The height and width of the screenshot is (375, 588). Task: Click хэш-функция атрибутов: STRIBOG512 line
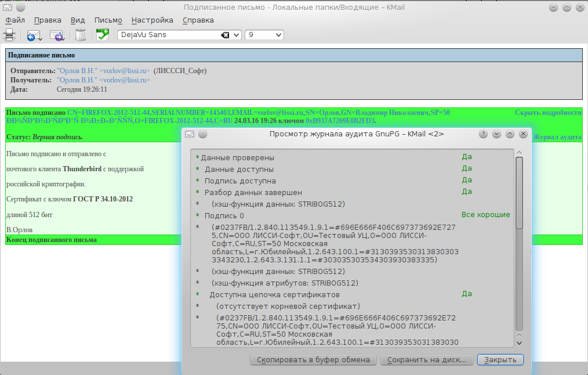(x=285, y=283)
